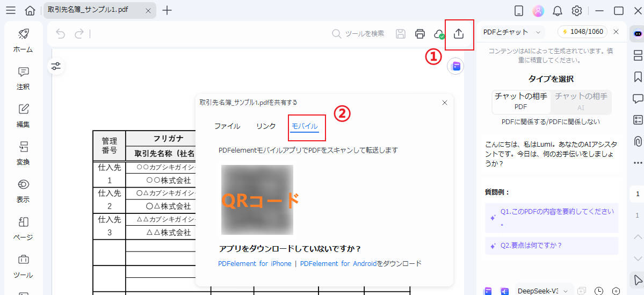Screen dimensions: 644x295
Task: Click the blurred QR code image
Action: point(257,200)
